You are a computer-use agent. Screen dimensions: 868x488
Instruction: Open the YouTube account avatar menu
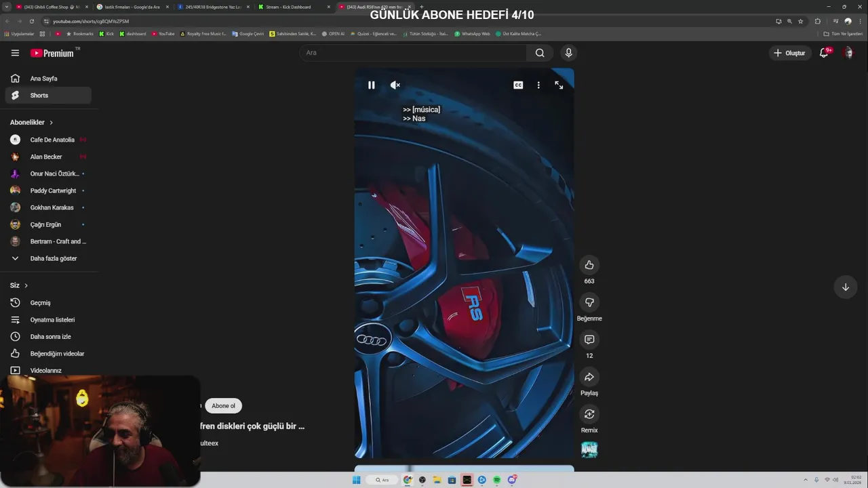tap(848, 53)
